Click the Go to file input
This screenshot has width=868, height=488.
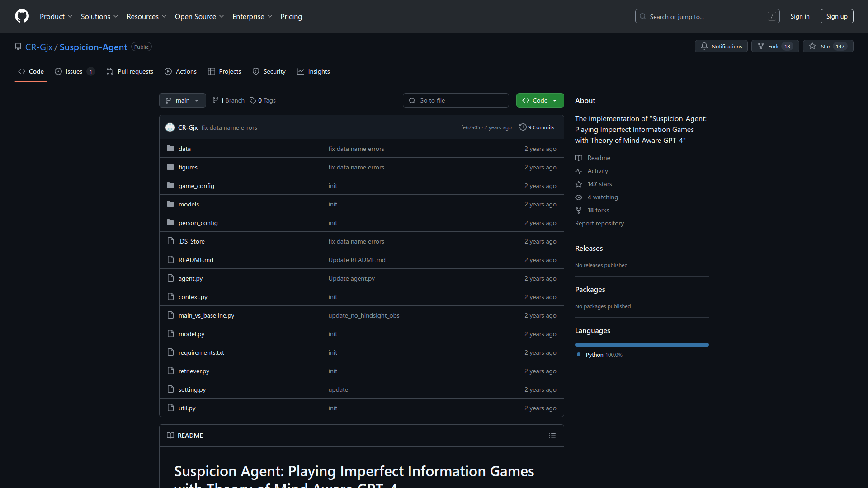pyautogui.click(x=456, y=100)
